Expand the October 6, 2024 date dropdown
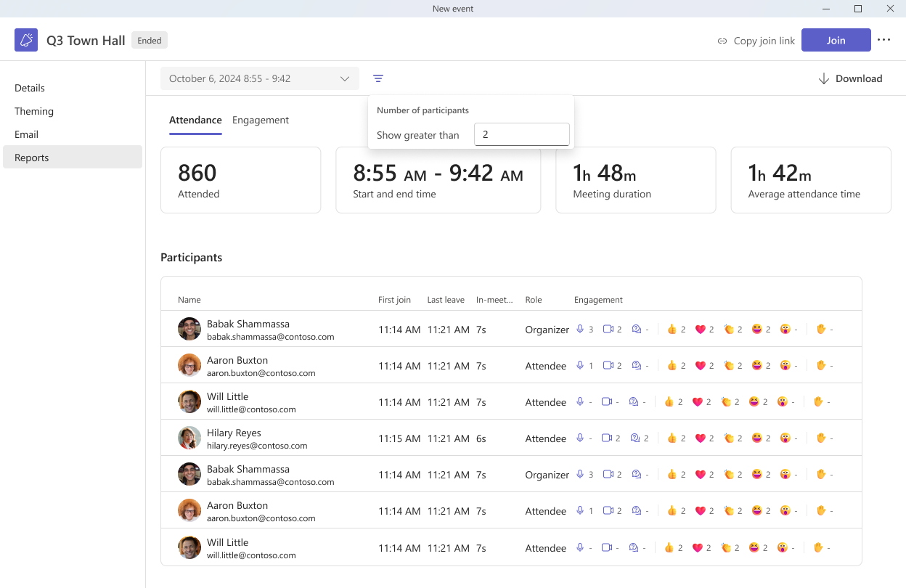The image size is (906, 588). tap(260, 78)
